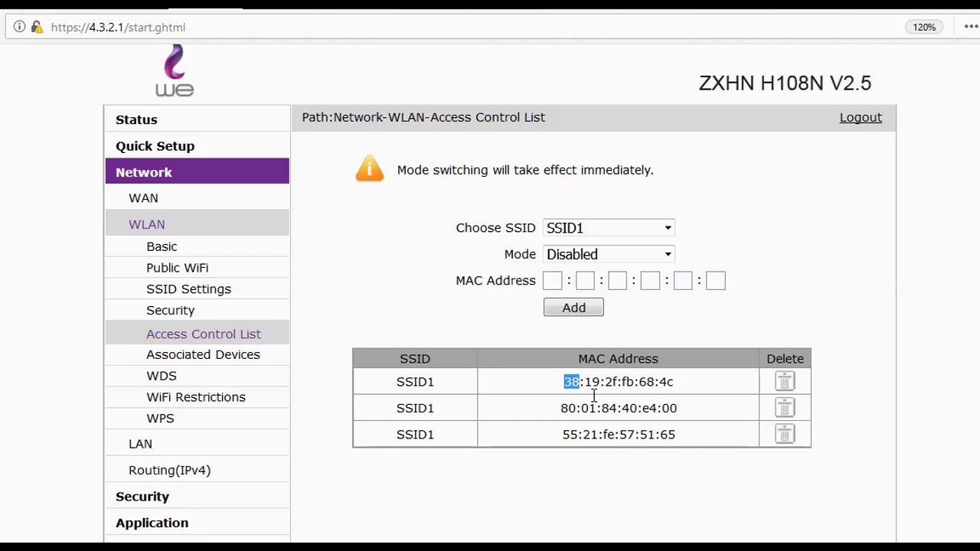
Task: Go to Public WiFi page
Action: (x=177, y=268)
